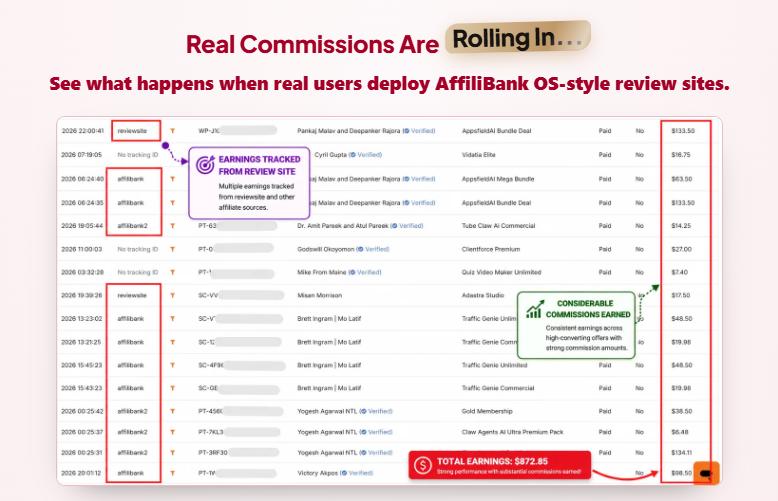Click the Rolling In highlighted text
The height and width of the screenshot is (501, 778).
tap(518, 38)
